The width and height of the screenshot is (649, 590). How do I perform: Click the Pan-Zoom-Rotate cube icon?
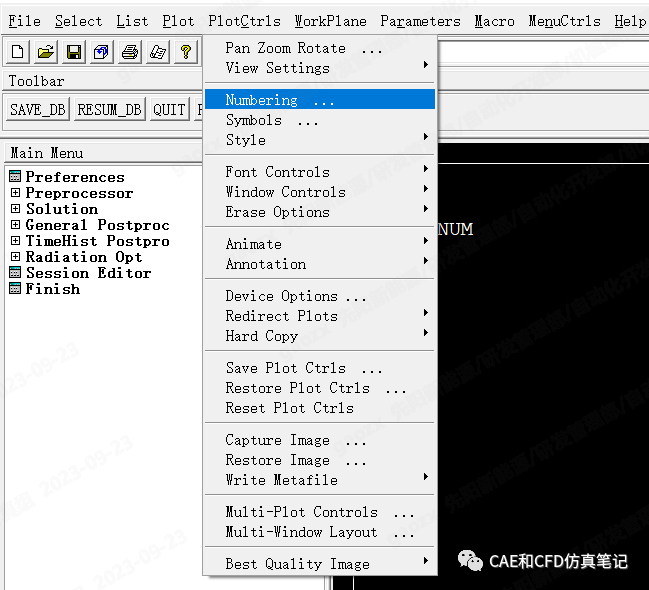click(x=102, y=52)
